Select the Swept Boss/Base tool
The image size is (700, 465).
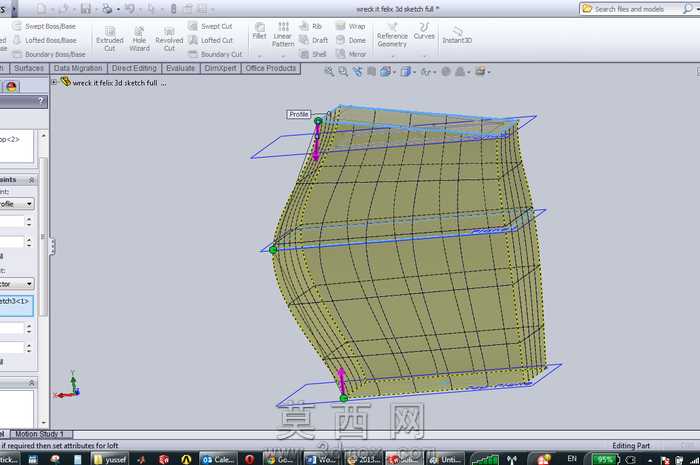(x=44, y=26)
